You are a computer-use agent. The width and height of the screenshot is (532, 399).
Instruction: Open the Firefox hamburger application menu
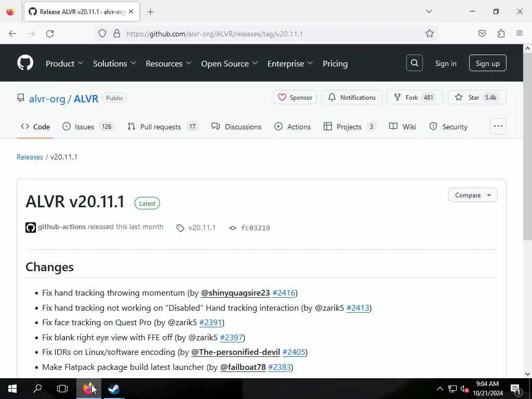click(x=520, y=33)
